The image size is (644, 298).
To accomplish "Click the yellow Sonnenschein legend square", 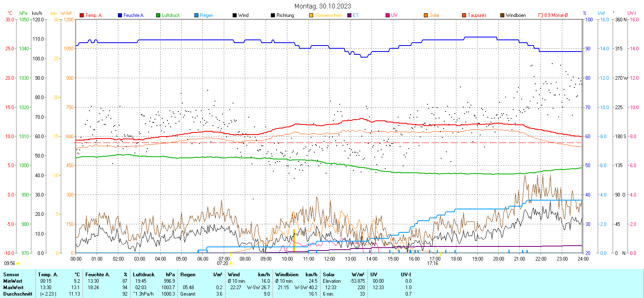I will click(311, 15).
